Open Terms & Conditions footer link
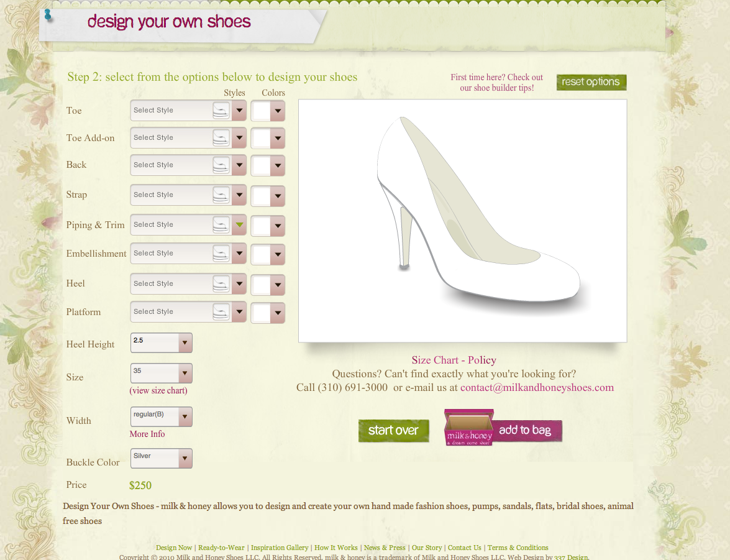Screen dimensions: 730x560 [x=518, y=548]
